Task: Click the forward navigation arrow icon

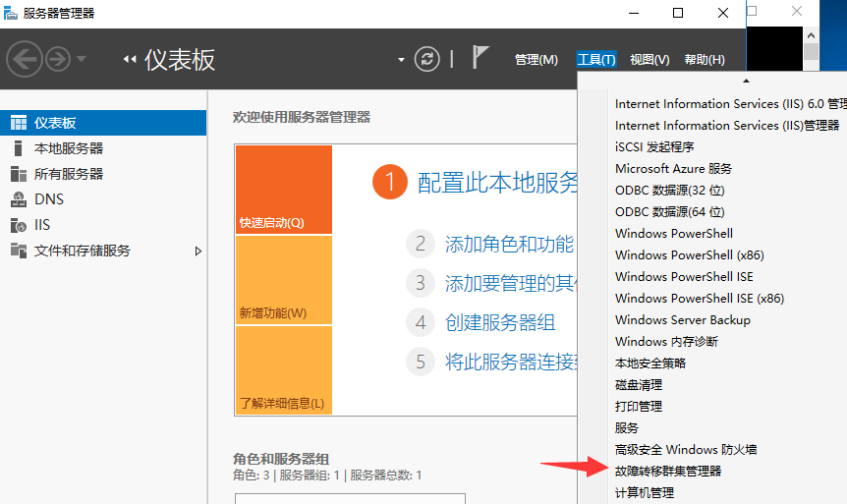Action: (57, 59)
